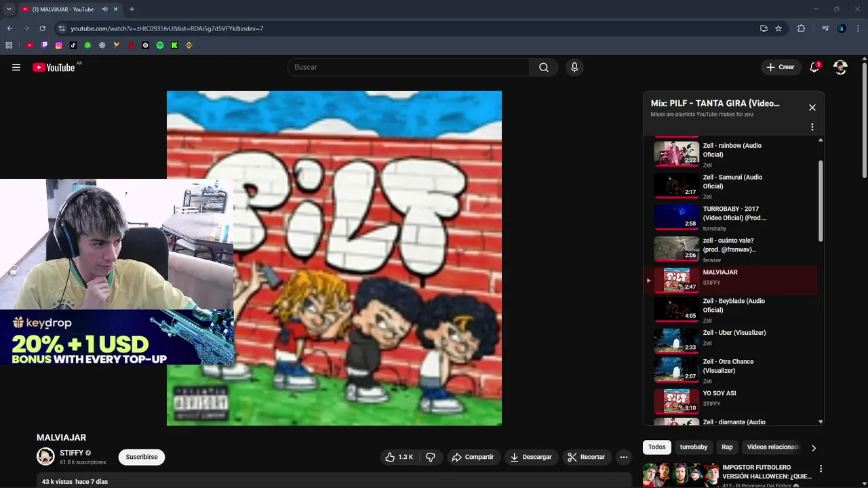Play YO SOY ASI by STIFFY
Screen dimensions: 868x488
click(x=731, y=401)
